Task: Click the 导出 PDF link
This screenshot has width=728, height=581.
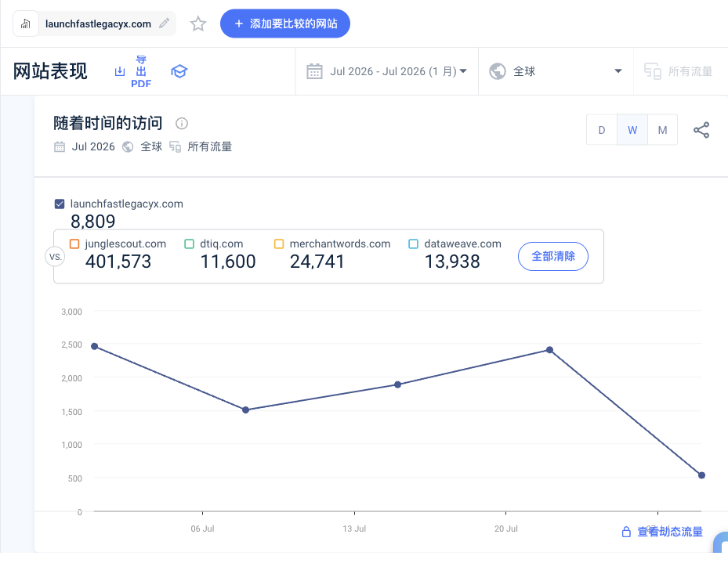Action: point(141,71)
